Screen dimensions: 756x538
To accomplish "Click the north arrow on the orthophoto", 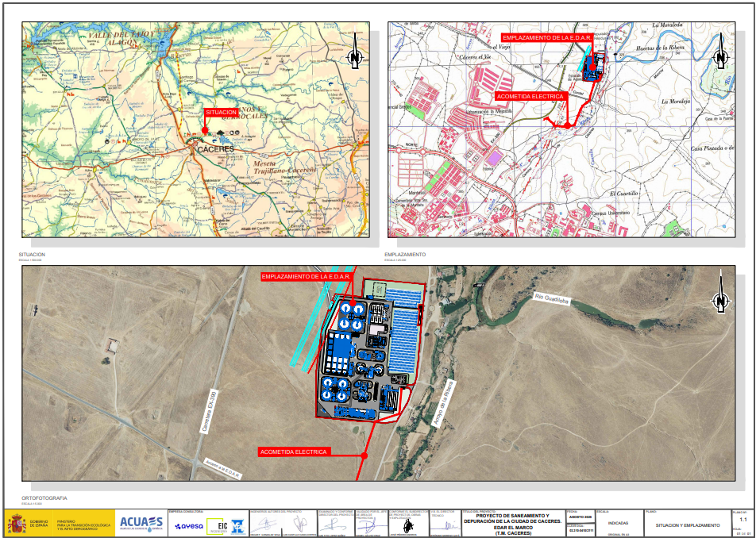I will (x=721, y=300).
